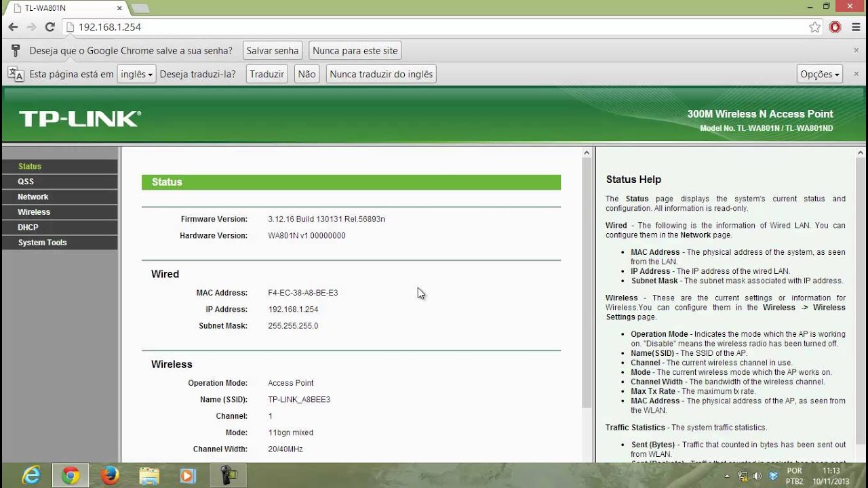Click MAC address F4-EC-38-A8-BE-E3
This screenshot has height=488, width=868.
coord(302,293)
